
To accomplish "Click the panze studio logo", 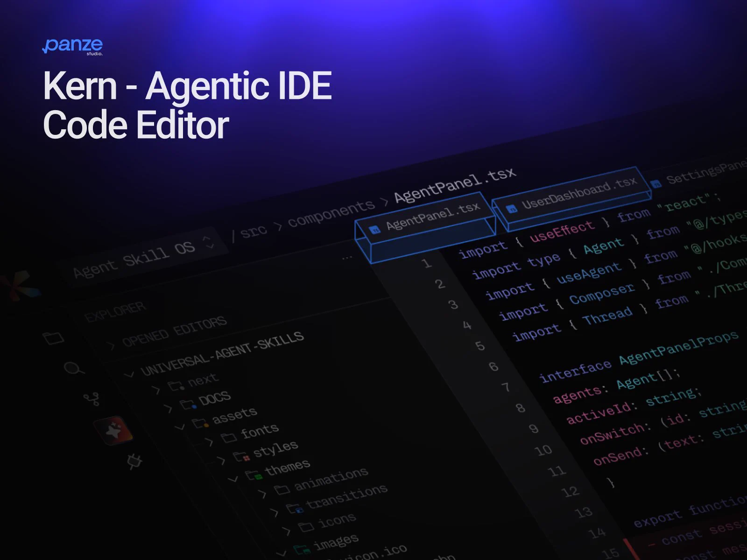I will coord(72,46).
